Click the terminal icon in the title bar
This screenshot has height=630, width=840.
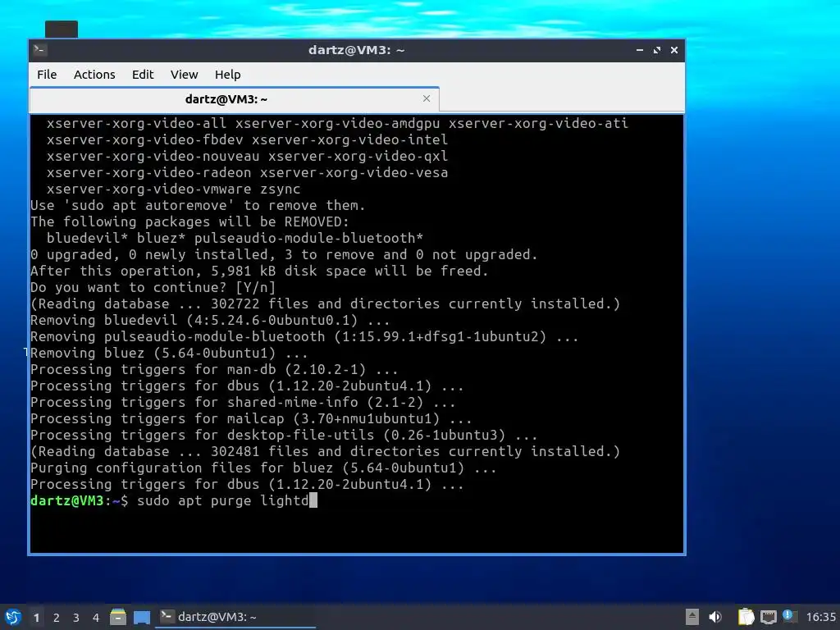[x=39, y=50]
